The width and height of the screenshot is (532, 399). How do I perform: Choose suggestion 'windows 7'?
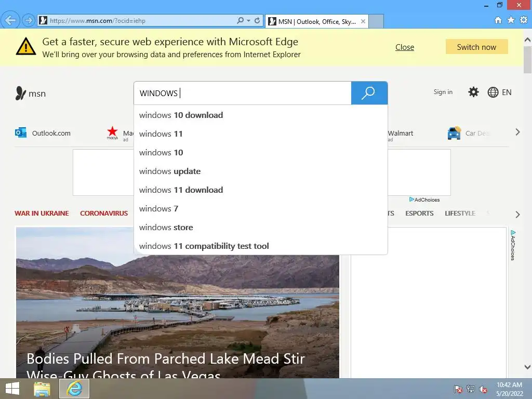click(x=261, y=208)
